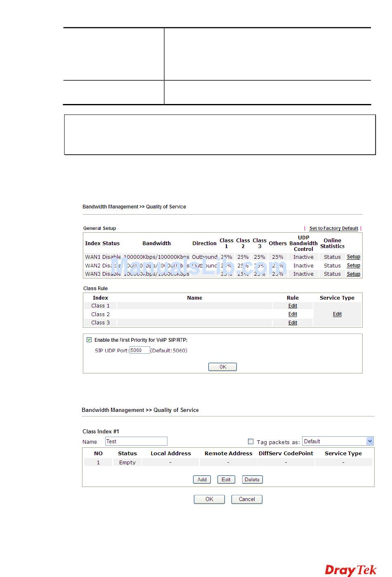Click the class Name field containing Test
392x577 pixels.
pos(136,441)
